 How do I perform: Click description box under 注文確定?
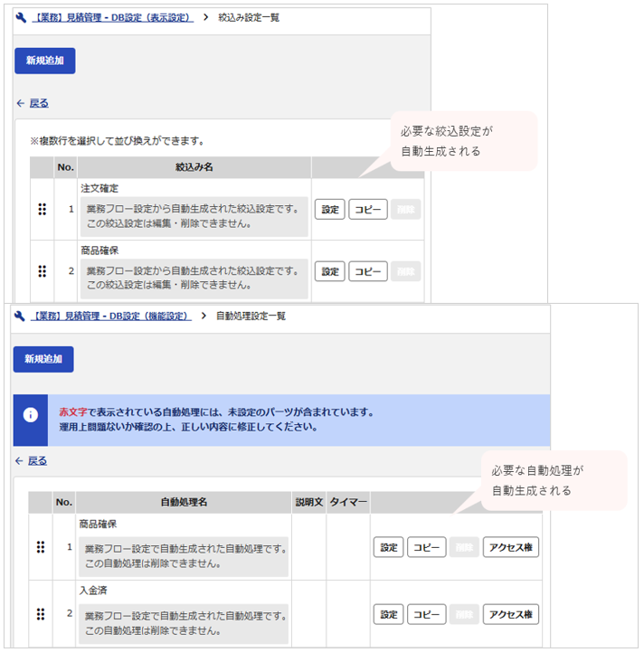194,216
